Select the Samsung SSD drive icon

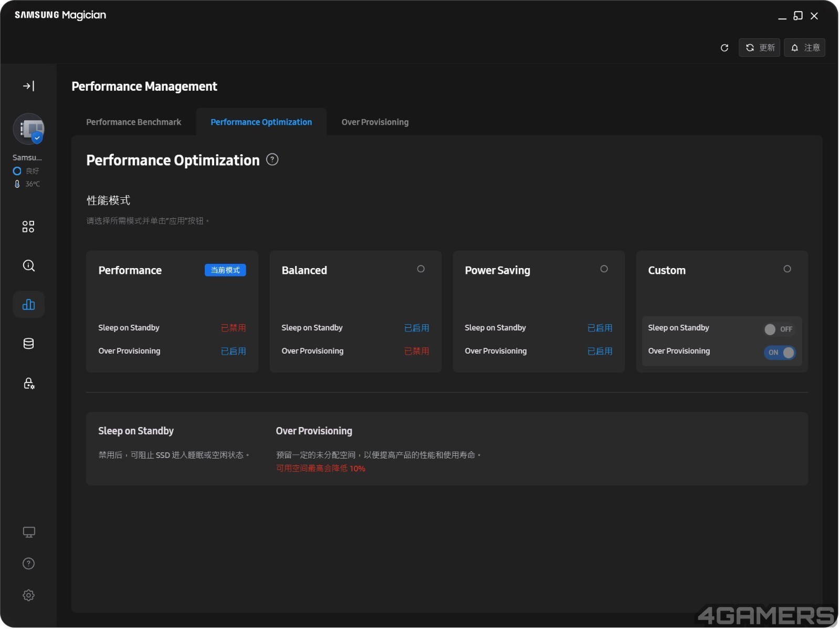[29, 129]
